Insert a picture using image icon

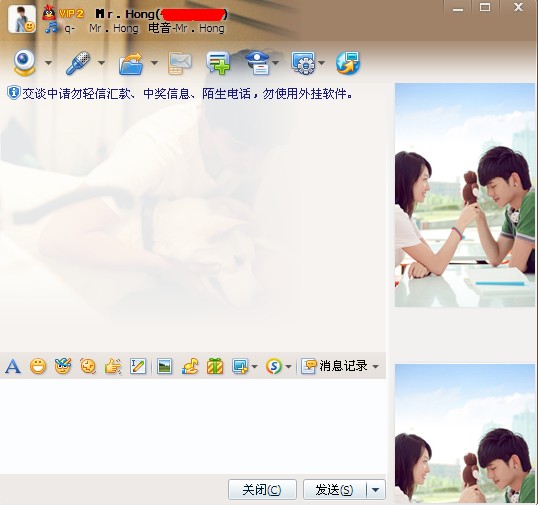pos(164,366)
